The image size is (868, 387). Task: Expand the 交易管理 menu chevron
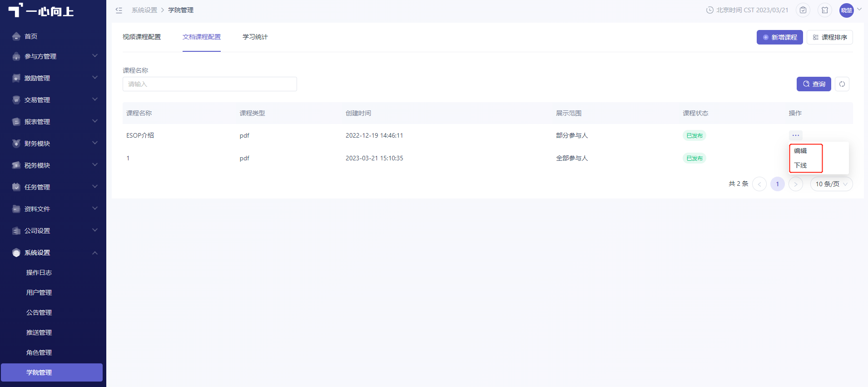click(x=95, y=99)
